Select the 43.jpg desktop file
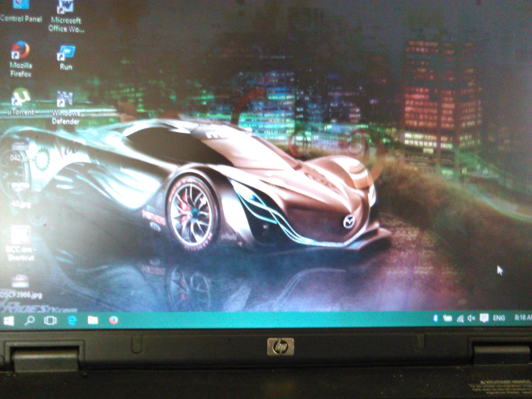 pos(20,196)
